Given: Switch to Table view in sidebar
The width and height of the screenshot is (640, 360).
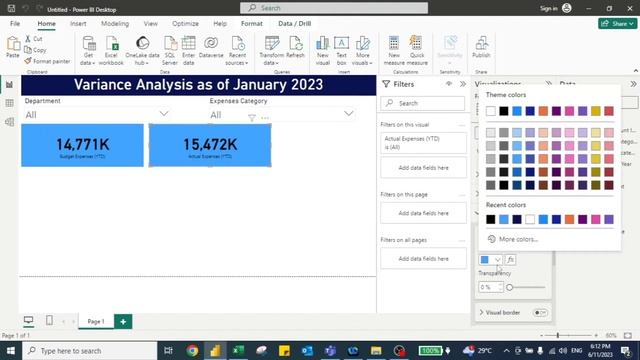Looking at the screenshot, I should [9, 103].
